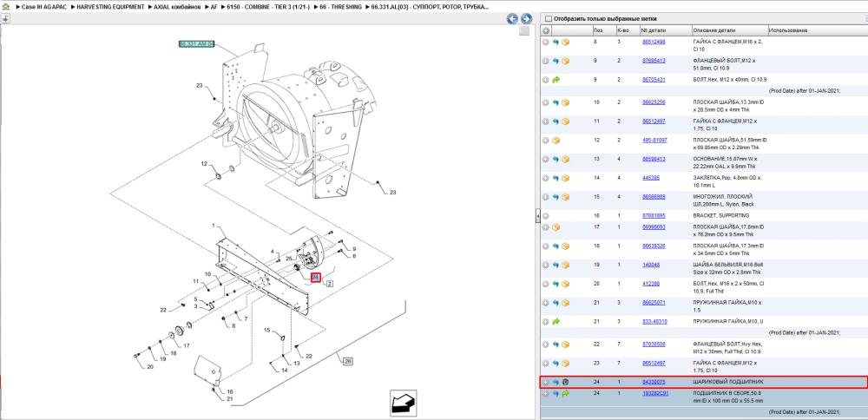The image size is (868, 420).
Task: Expand the row for part 84330075
Action: tap(546, 382)
